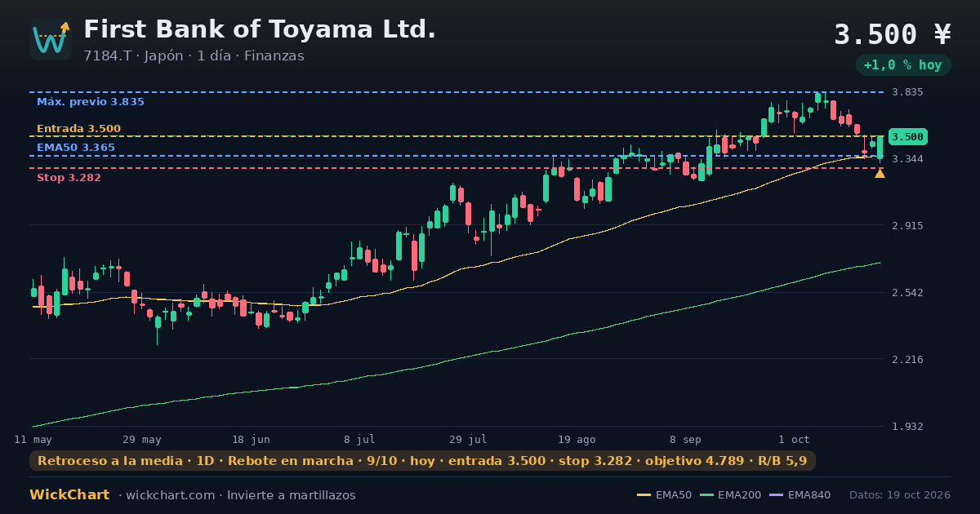
Task: Click the 2.216 price axis value
Action: point(907,359)
